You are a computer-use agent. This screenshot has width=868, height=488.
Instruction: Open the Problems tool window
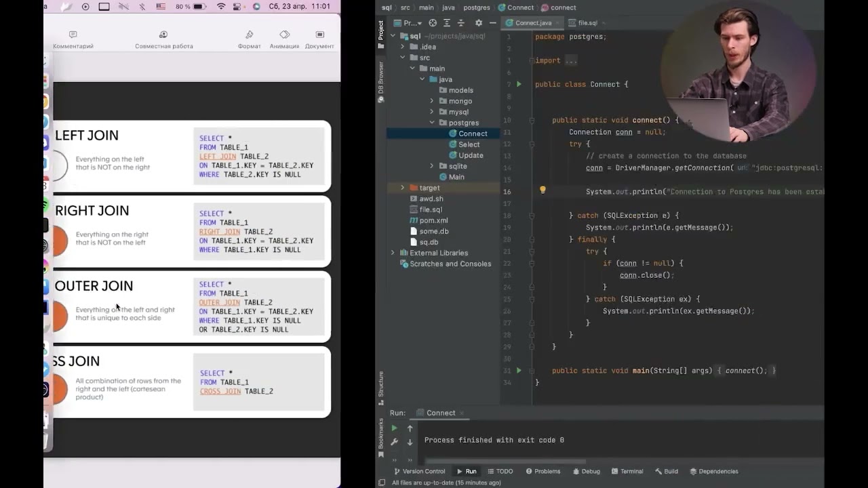pos(542,471)
